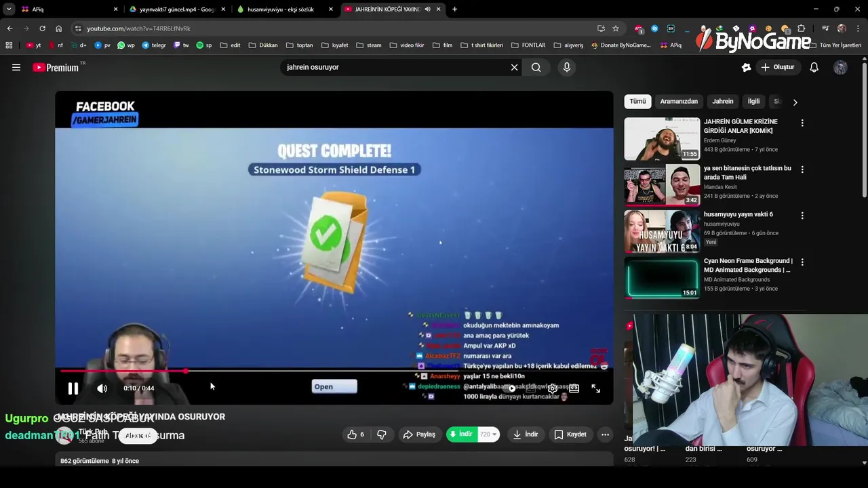The width and height of the screenshot is (868, 488).
Task: Select the 'Aramanızdan' filter chip
Action: pos(679,101)
